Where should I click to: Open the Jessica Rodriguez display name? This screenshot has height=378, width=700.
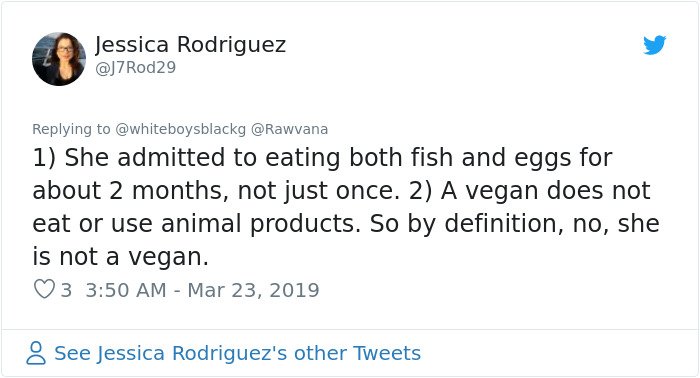(x=190, y=45)
